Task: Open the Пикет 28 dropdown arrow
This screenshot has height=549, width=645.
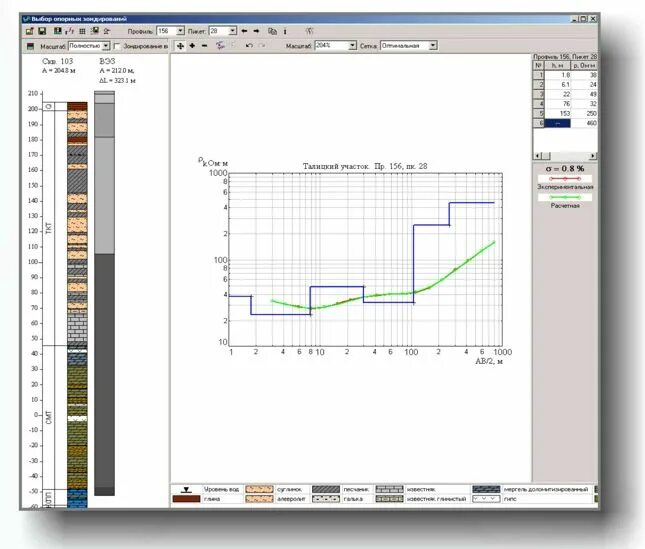Action: pyautogui.click(x=232, y=31)
